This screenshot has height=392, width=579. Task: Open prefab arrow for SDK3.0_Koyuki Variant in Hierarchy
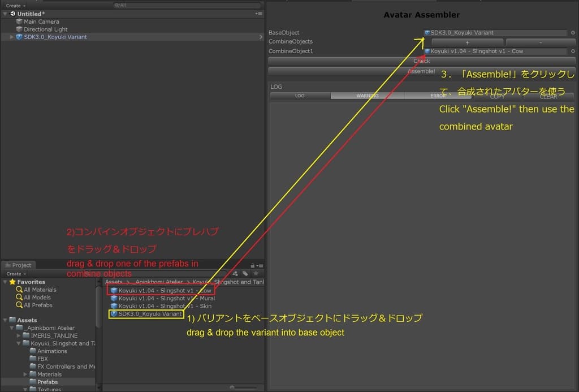(261, 37)
